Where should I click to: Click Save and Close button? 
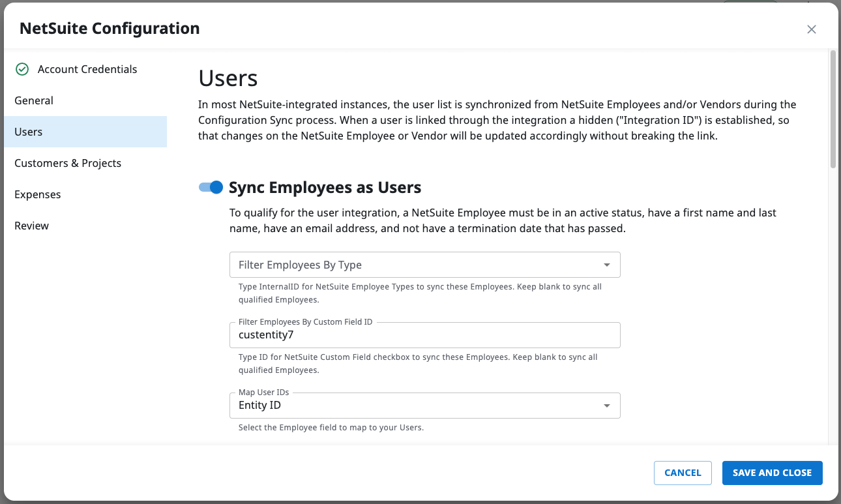773,473
